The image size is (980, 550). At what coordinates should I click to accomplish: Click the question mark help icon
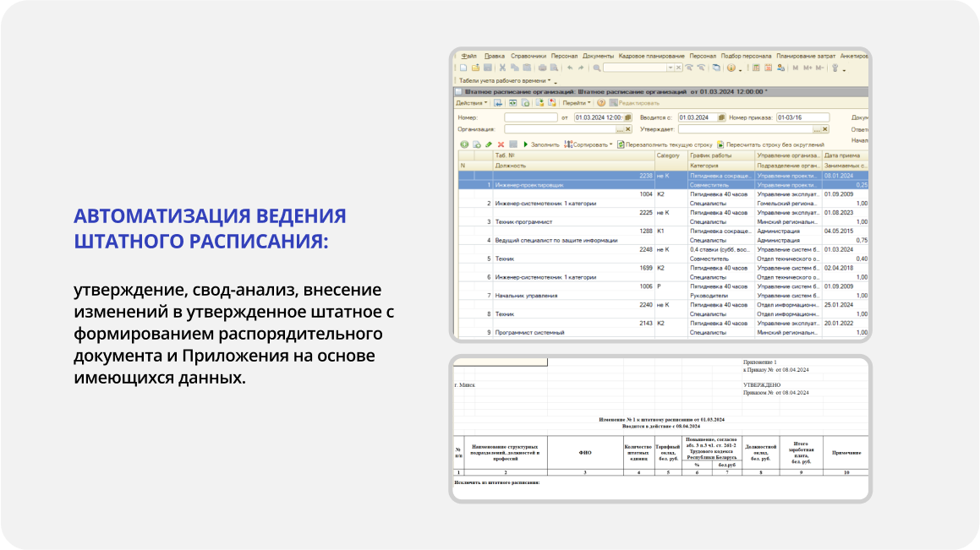click(x=601, y=103)
